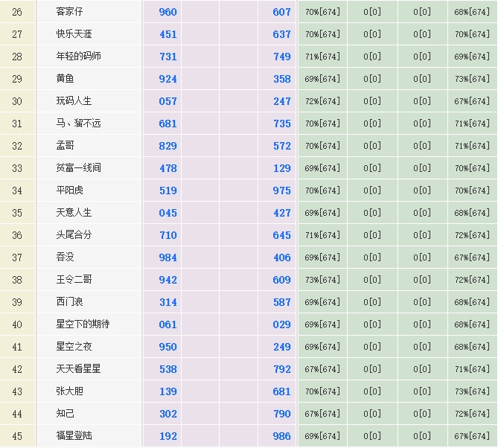Viewport: 498px width, 448px height.
Task: Open the 玩码人生 row name
Action: click(74, 101)
